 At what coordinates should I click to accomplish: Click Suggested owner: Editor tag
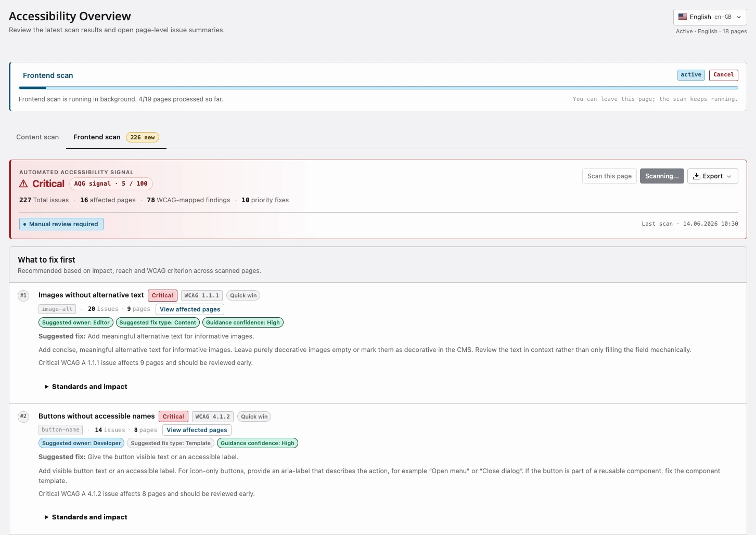[x=76, y=322]
